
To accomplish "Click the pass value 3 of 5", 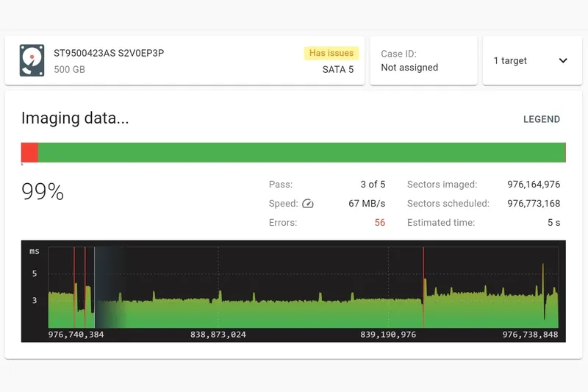I will click(x=373, y=184).
